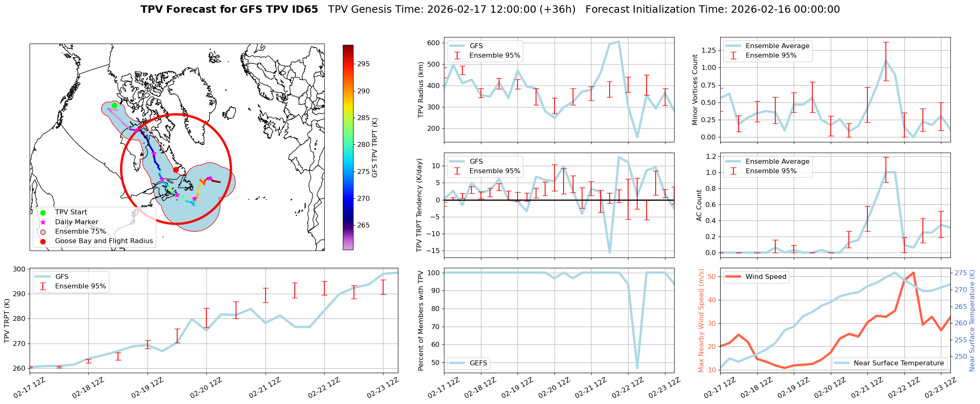The height and width of the screenshot is (404, 980).
Task: Click the TPV Radius (km) axis label
Action: coord(421,90)
